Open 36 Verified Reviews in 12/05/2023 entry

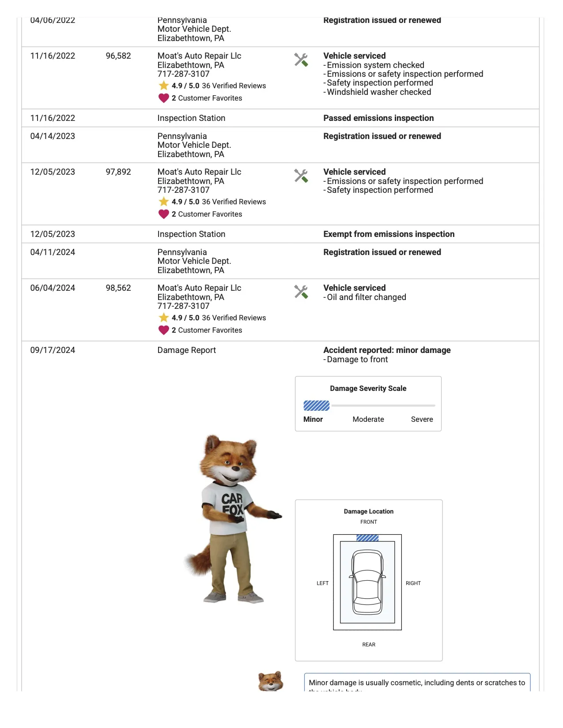pos(234,202)
